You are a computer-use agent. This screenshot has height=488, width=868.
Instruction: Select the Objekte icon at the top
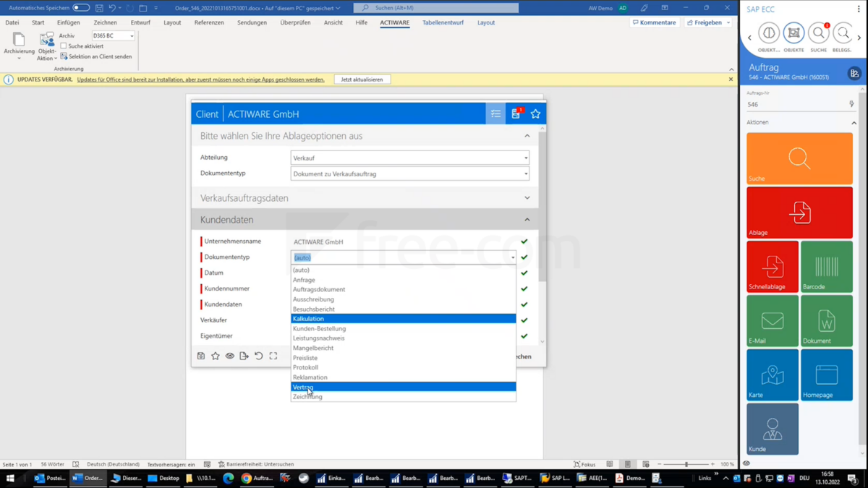[x=793, y=33]
